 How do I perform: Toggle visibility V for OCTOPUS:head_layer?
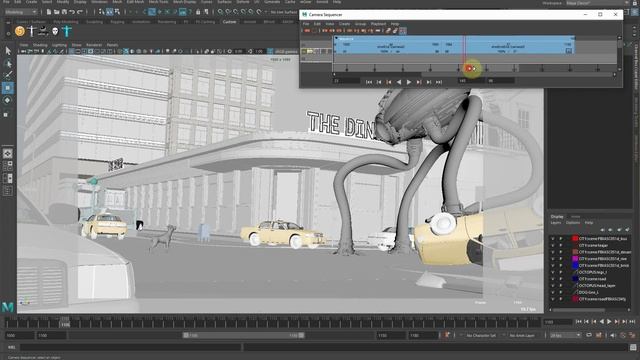click(553, 286)
